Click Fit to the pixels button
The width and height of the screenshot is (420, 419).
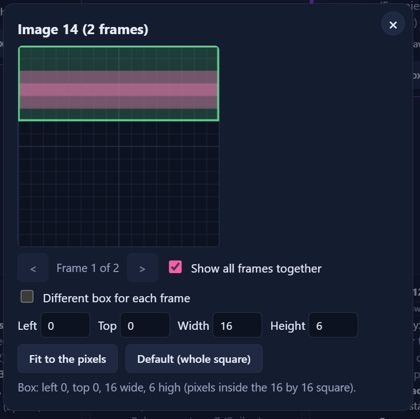coord(68,359)
